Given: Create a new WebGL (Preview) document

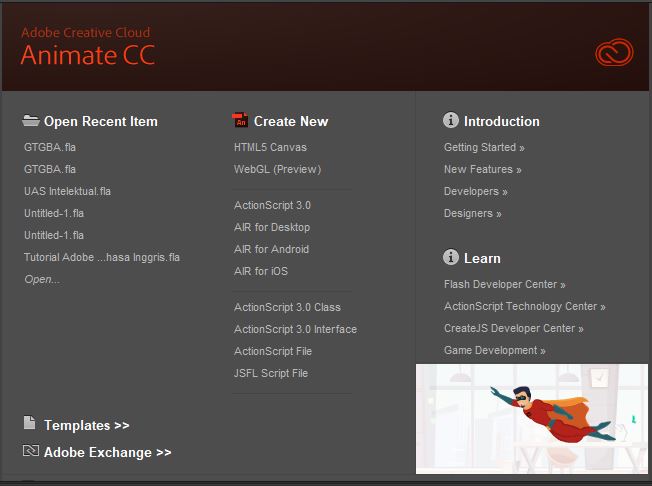Looking at the screenshot, I should [277, 169].
